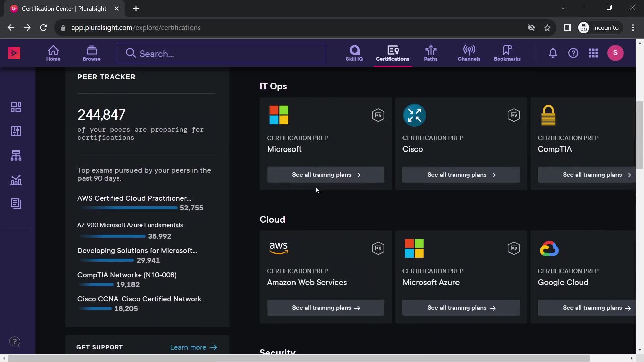Click CompTIA Network+ (N10-008) entry
This screenshot has height=362, width=644.
[x=127, y=275]
